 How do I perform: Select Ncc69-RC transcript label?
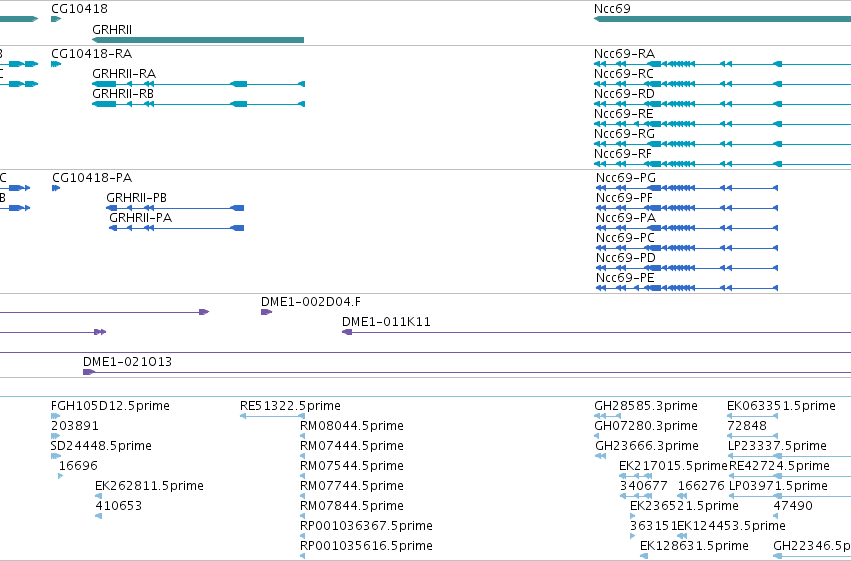point(624,74)
